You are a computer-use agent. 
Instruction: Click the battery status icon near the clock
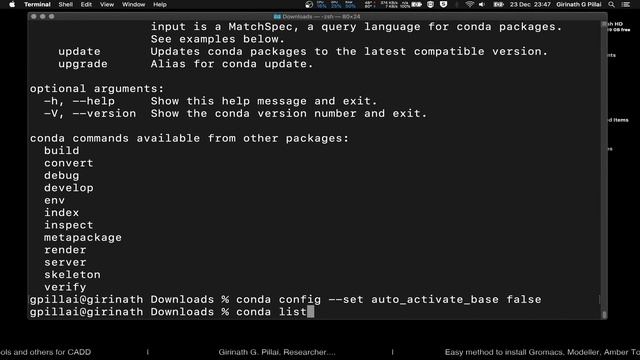[498, 4]
